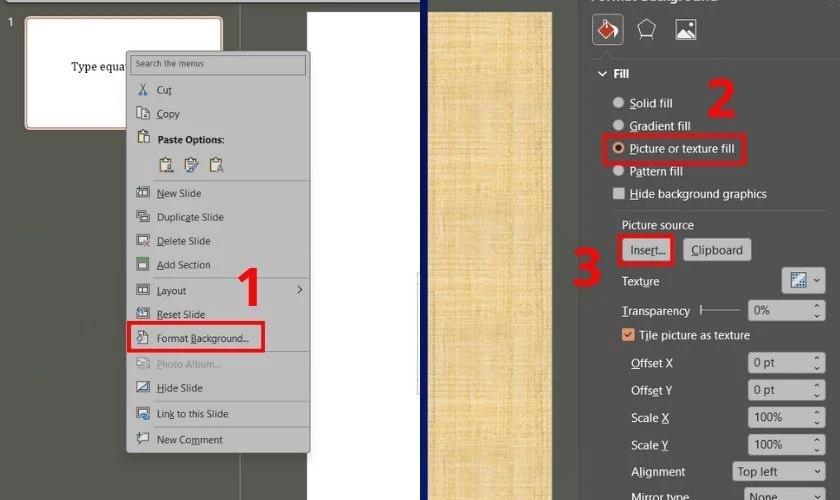Click the New Comment icon

tap(142, 438)
